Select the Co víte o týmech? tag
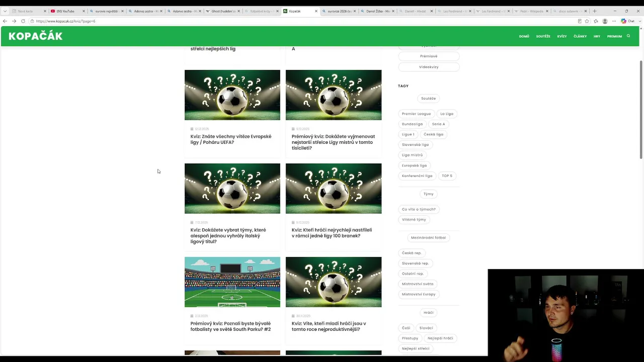Screen dimensions: 644x362 click(x=419, y=209)
